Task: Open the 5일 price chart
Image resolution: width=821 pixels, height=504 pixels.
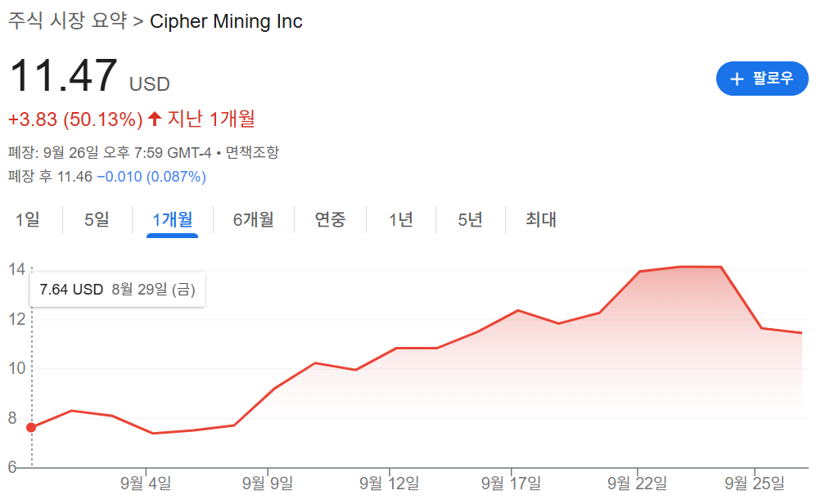Action: pos(96,219)
